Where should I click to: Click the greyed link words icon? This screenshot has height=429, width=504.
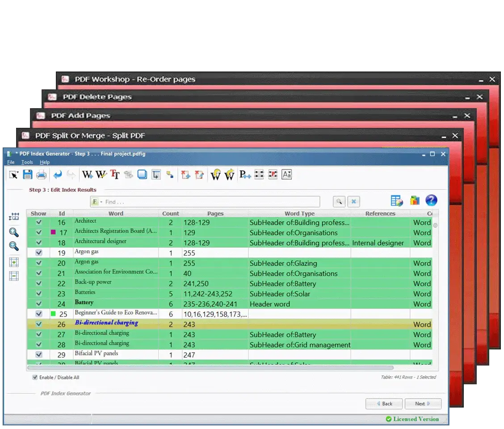[x=129, y=175]
